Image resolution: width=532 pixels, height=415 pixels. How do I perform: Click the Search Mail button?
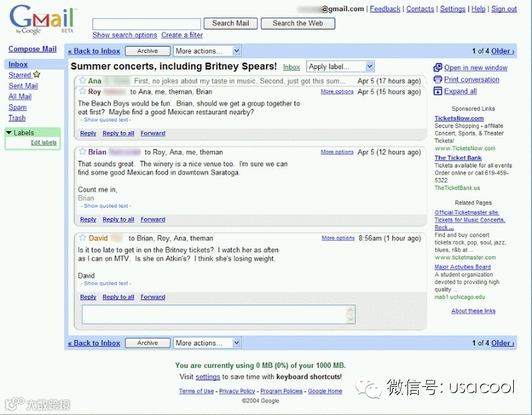230,23
